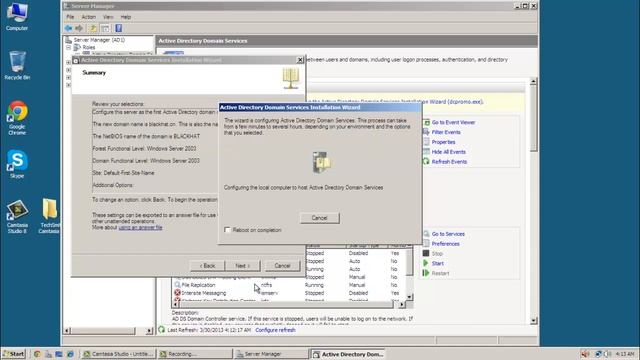The width and height of the screenshot is (640, 360).
Task: Click Cancel in the configuring progress dialog
Action: [320, 218]
